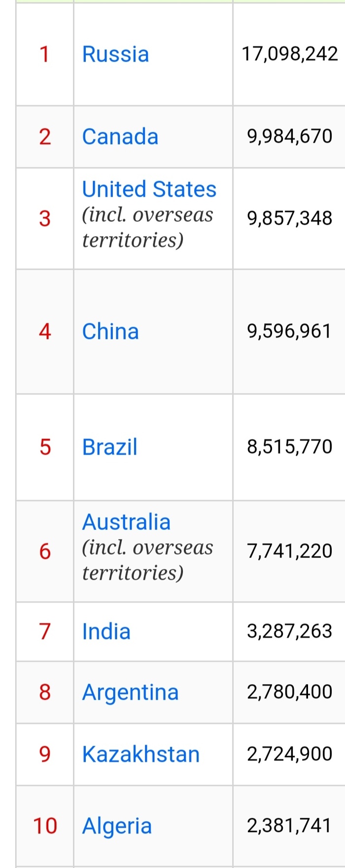Screen dimensions: 345x868
Task: Open the Russia link
Action: [115, 54]
